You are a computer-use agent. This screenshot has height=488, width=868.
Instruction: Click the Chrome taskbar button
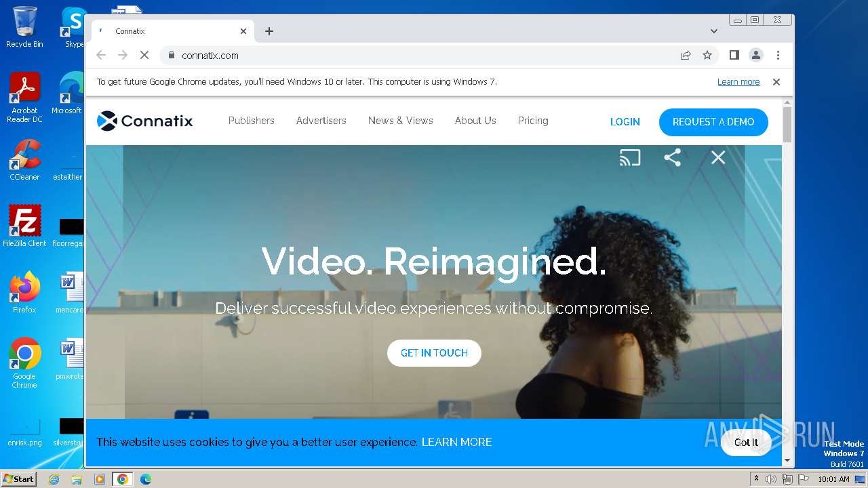click(x=122, y=479)
